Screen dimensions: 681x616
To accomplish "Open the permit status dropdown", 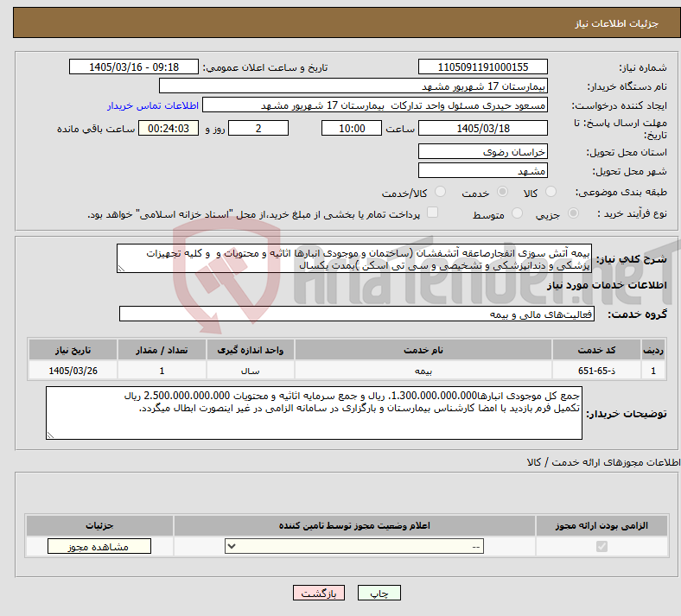I will pyautogui.click(x=354, y=546).
